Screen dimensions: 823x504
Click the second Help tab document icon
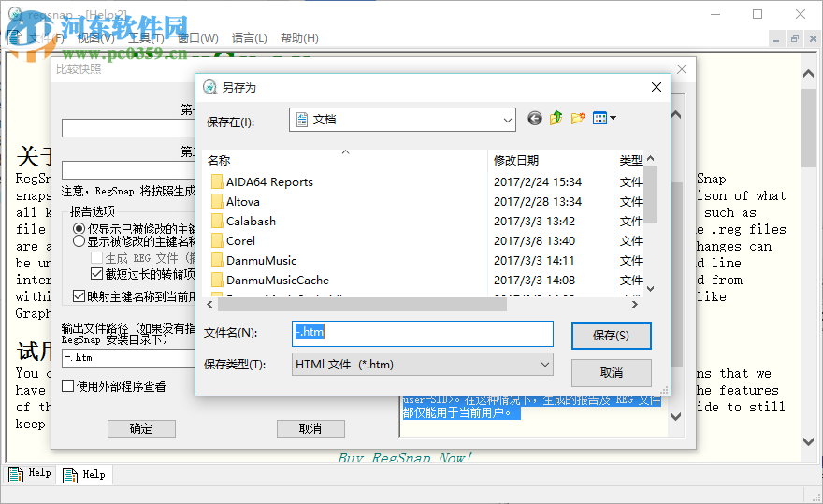tap(70, 475)
